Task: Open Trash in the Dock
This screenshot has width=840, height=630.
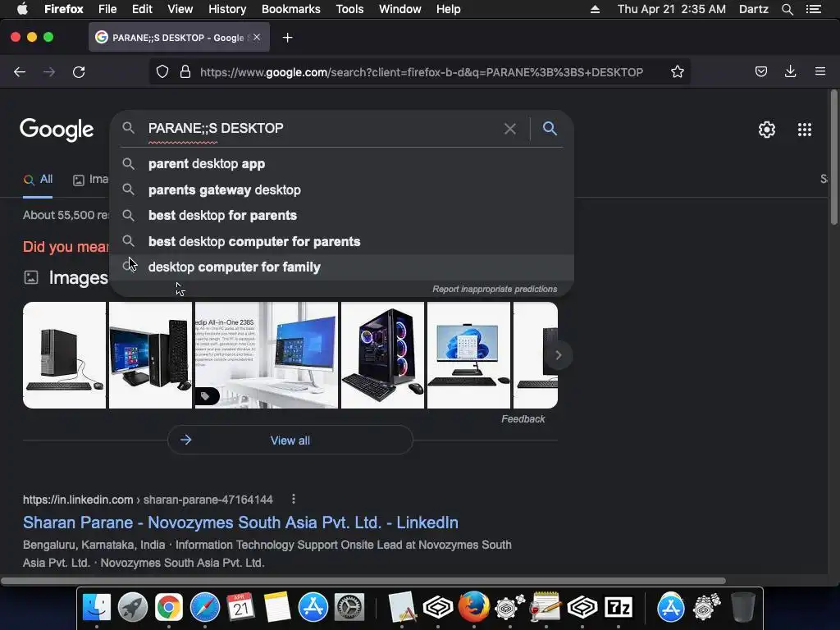Action: coord(743,608)
